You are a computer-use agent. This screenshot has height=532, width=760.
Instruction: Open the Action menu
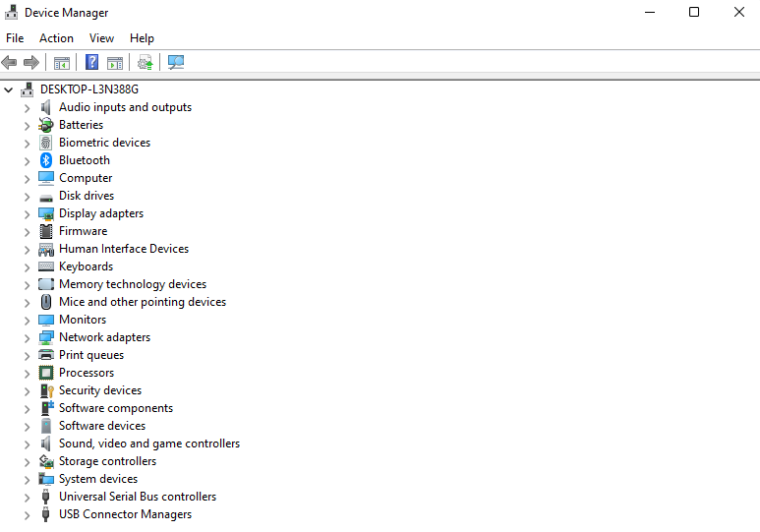(57, 38)
